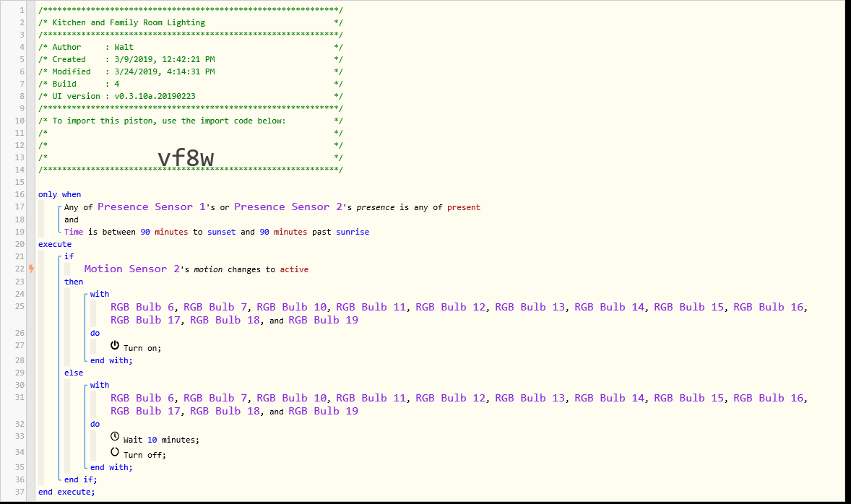Click the 'Author : Walt' comment line

click(x=191, y=47)
